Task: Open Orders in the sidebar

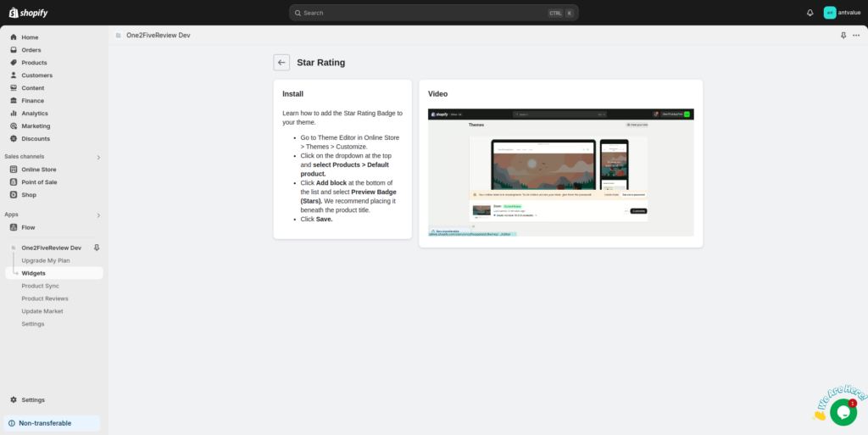Action: [31, 50]
